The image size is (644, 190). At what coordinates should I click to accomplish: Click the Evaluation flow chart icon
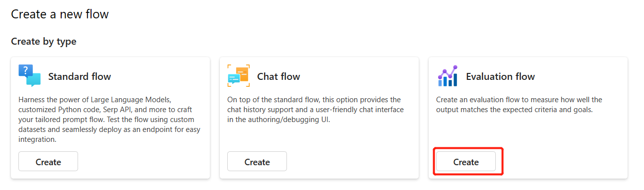pos(447,76)
